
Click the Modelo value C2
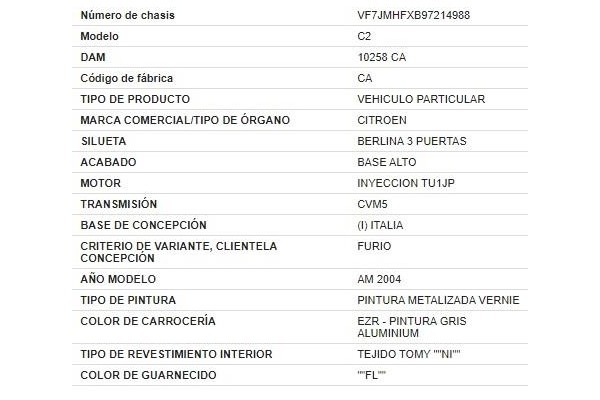[x=364, y=36]
